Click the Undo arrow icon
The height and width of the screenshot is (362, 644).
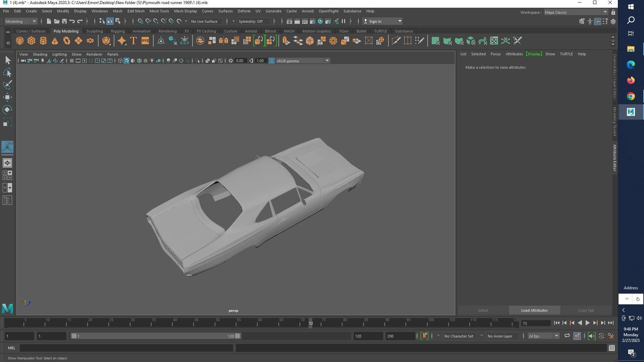(x=72, y=21)
